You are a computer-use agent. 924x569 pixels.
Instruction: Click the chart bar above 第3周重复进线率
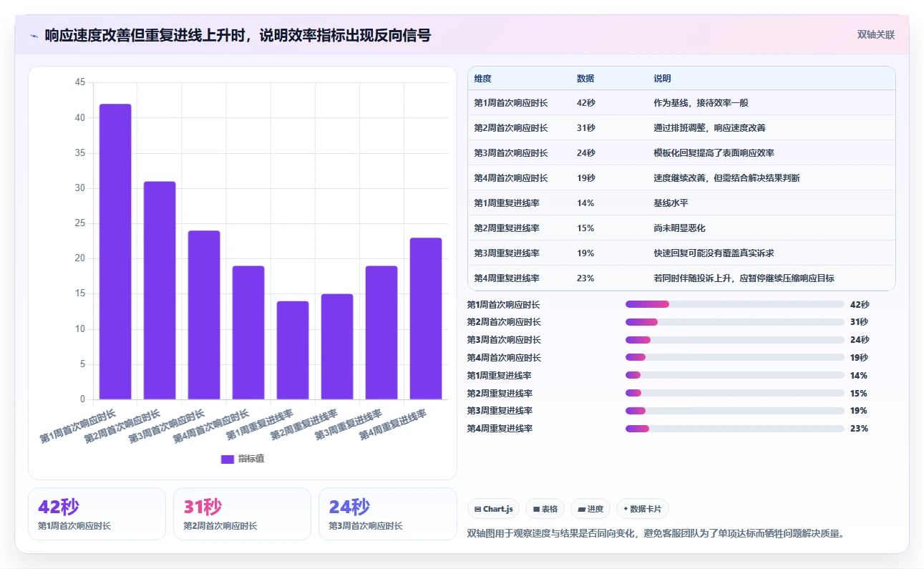tap(381, 332)
